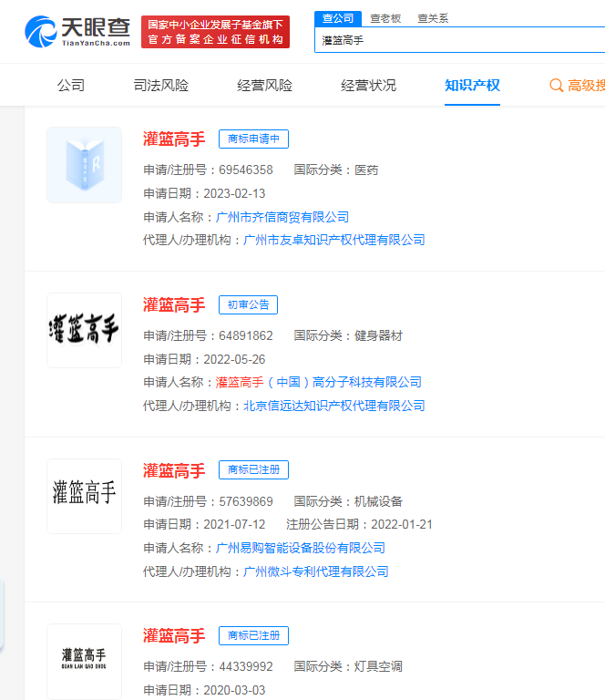Switch to the 公司 tab

71,86
